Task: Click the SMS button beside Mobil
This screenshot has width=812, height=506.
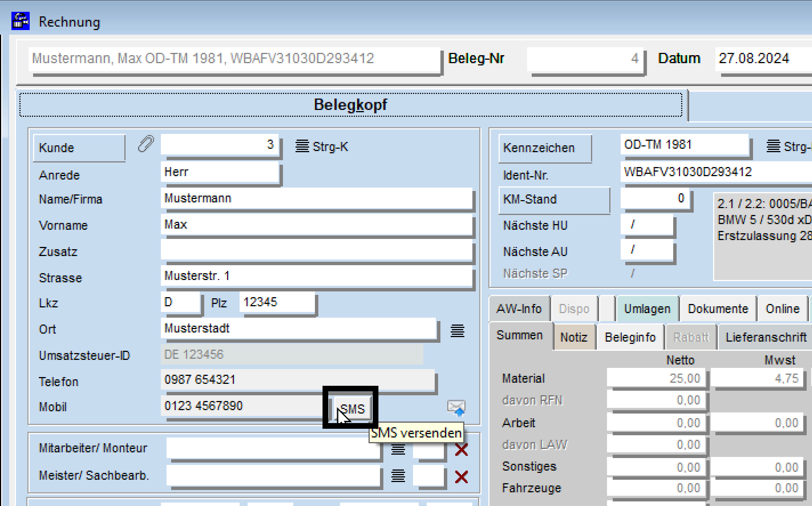Action: coord(353,409)
